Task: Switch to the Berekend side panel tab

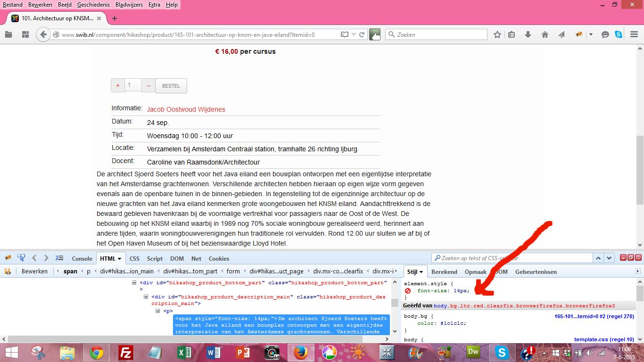Action: click(x=444, y=271)
